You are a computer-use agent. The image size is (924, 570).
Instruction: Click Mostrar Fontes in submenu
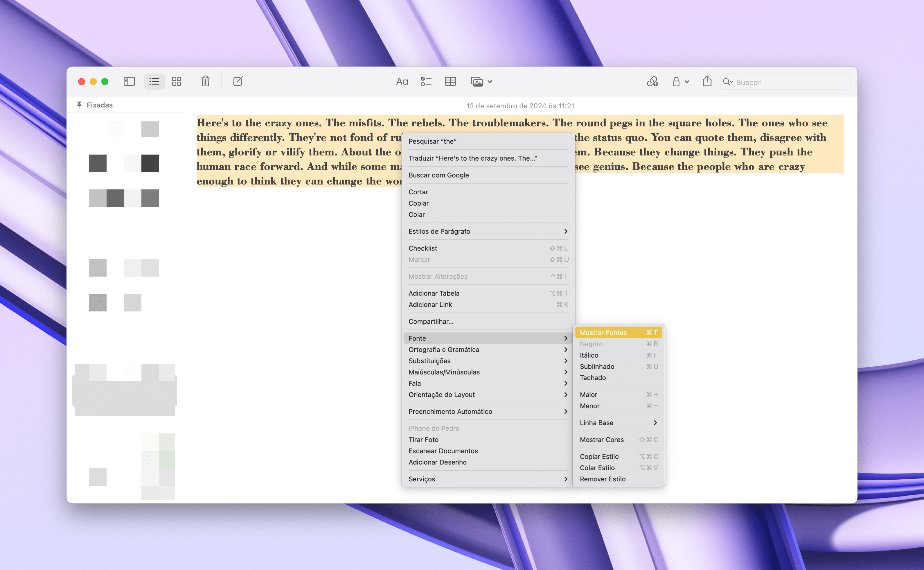(619, 332)
